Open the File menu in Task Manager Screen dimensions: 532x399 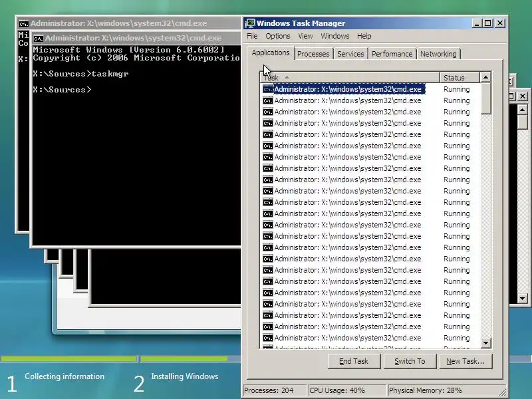point(252,36)
